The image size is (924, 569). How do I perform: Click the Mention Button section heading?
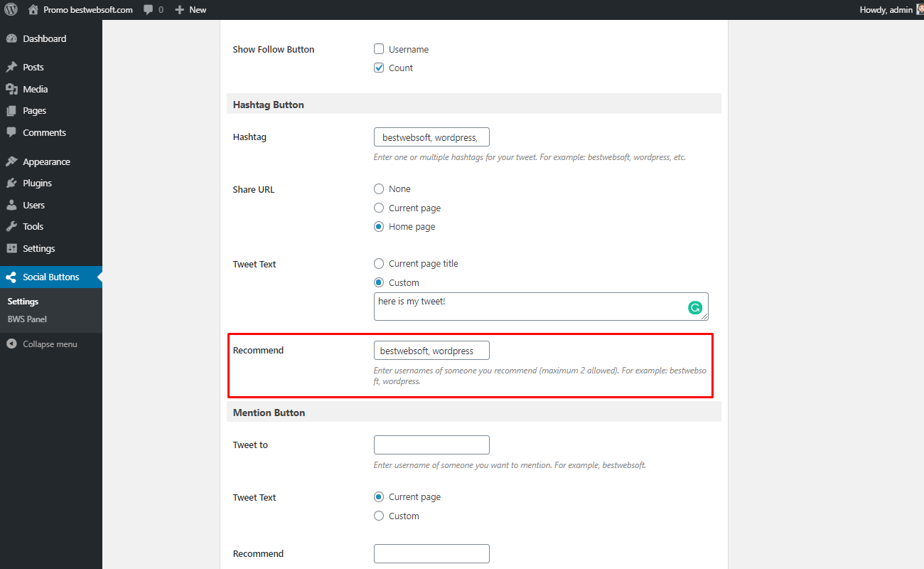(x=269, y=413)
